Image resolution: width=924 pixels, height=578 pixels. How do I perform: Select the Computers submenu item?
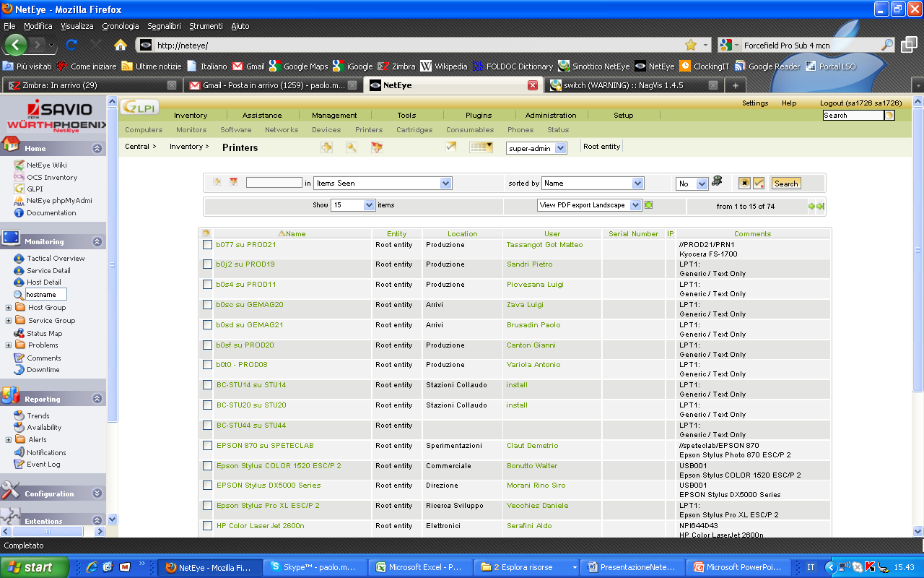pyautogui.click(x=144, y=130)
